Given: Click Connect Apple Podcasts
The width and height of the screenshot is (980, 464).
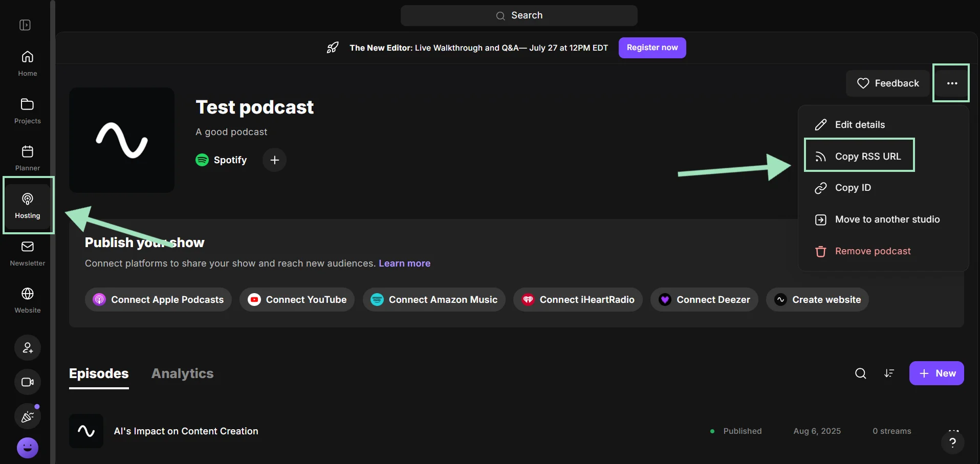Looking at the screenshot, I should (x=158, y=300).
